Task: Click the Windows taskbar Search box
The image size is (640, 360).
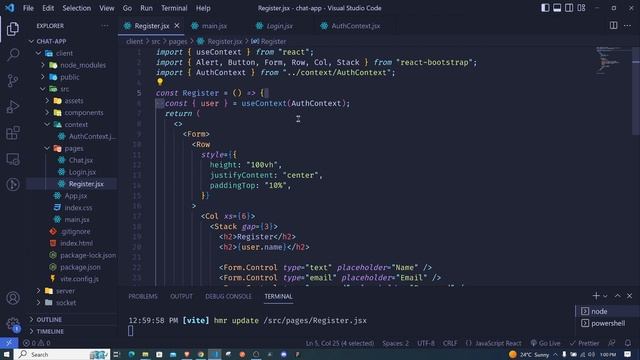Action: point(62,354)
